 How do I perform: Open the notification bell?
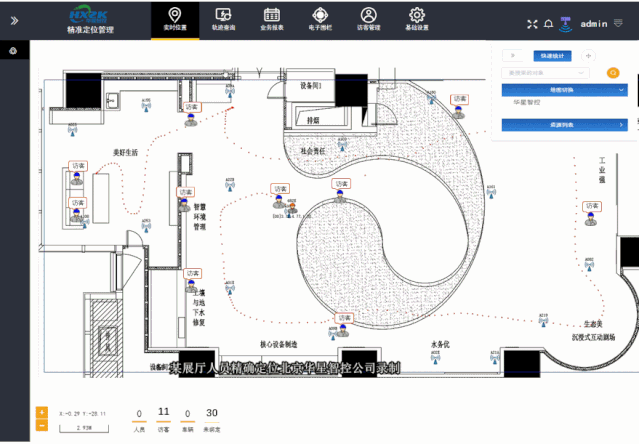click(548, 23)
